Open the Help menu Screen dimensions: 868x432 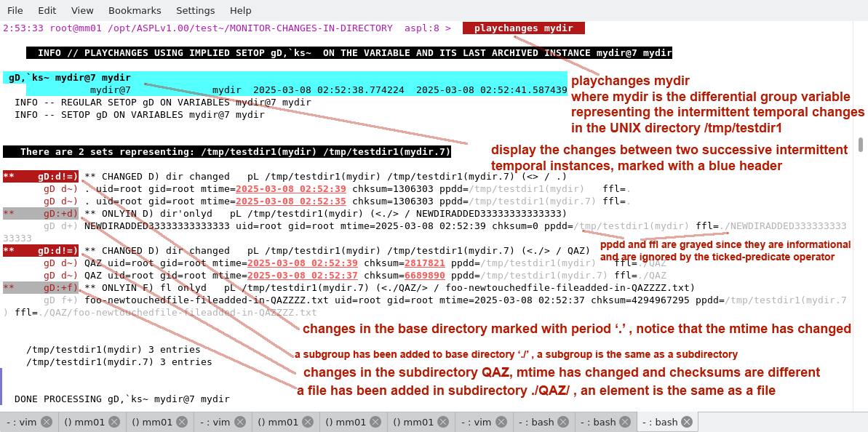[240, 10]
